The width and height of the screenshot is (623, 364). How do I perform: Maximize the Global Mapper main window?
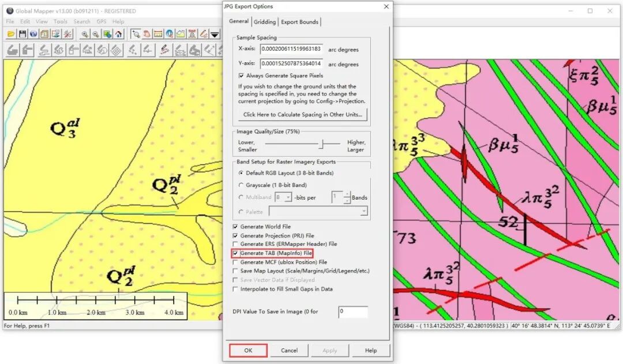point(590,11)
